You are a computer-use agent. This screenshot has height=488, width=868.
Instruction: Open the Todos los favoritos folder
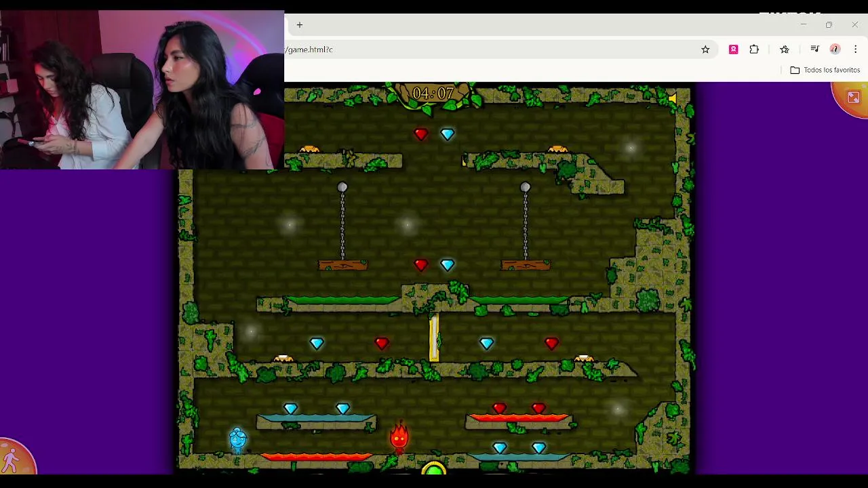[x=825, y=70]
